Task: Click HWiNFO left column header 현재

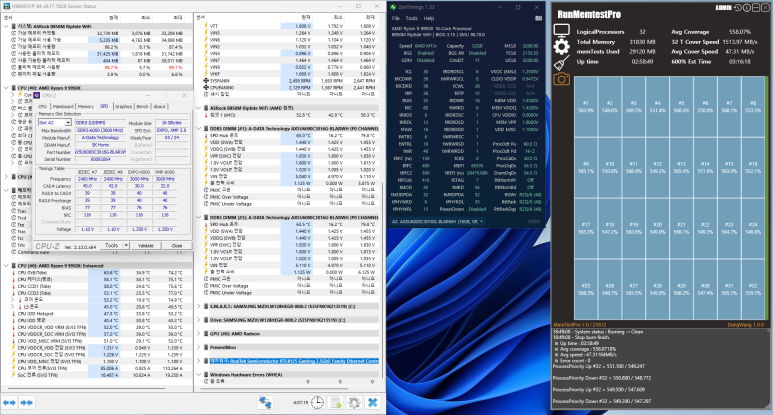Action: (113, 17)
